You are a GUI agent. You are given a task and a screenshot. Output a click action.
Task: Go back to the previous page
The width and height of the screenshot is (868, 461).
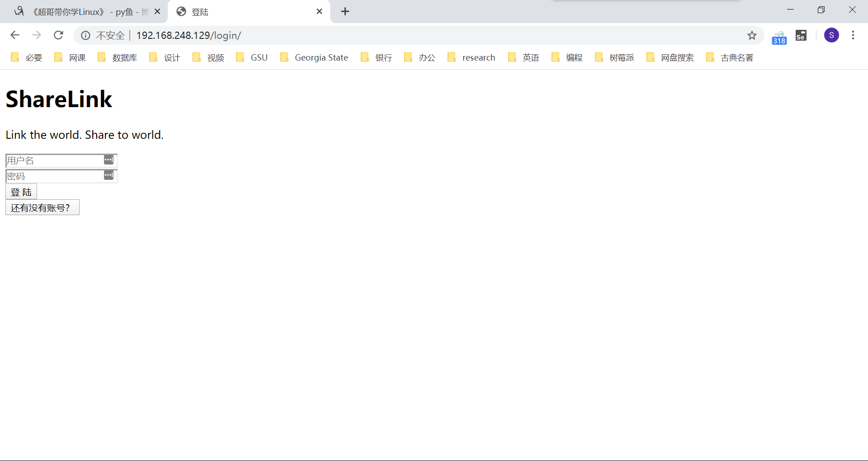tap(15, 35)
